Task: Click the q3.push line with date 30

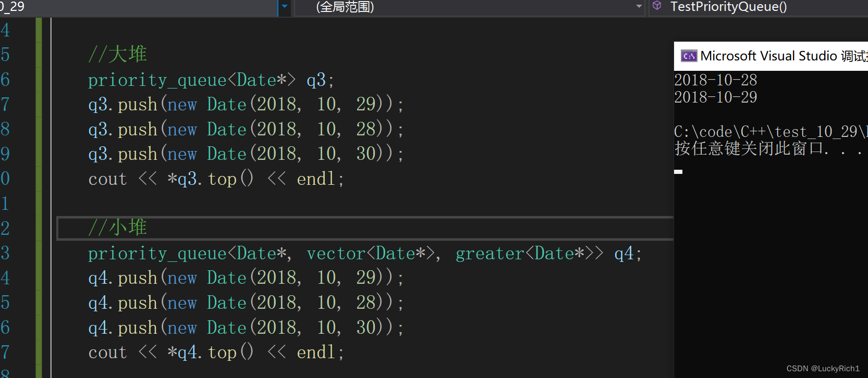Action: pos(246,154)
